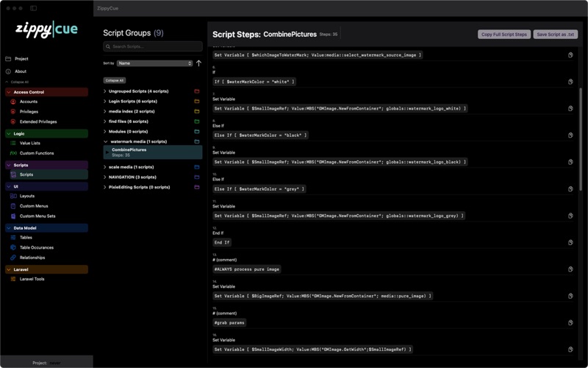Copy the $SmallImageWidth Set Variable step
Image resolution: width=588 pixels, height=368 pixels.
pos(570,350)
